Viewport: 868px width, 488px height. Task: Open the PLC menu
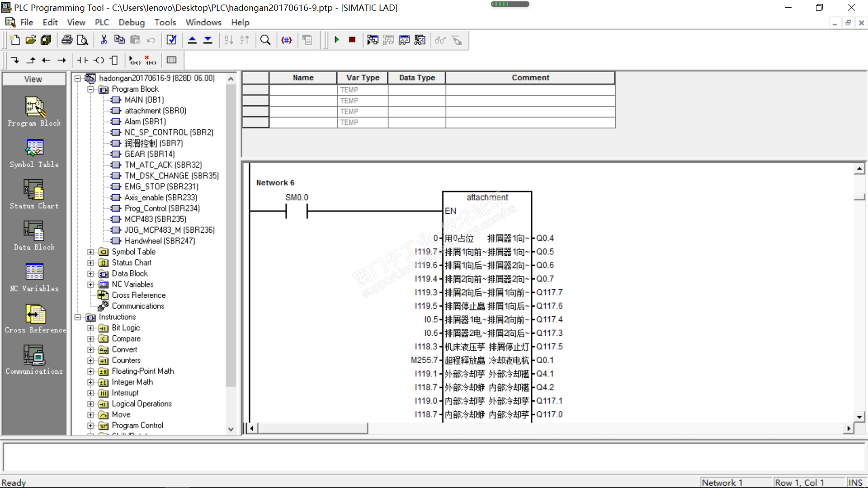[102, 22]
